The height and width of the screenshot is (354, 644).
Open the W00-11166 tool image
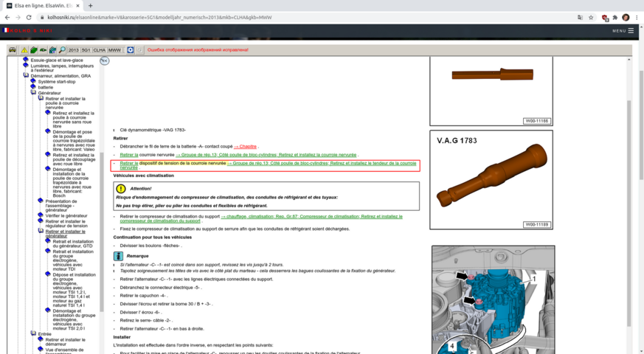491,91
